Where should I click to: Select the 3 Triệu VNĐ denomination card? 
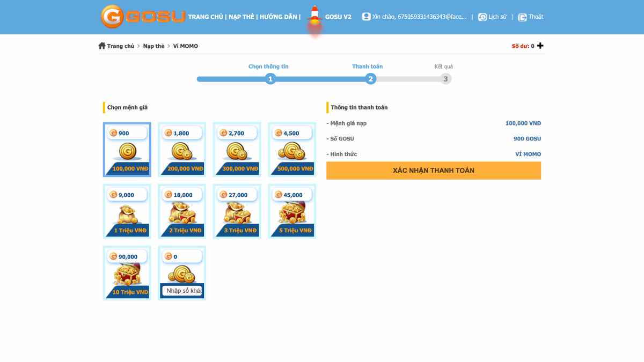(x=237, y=211)
